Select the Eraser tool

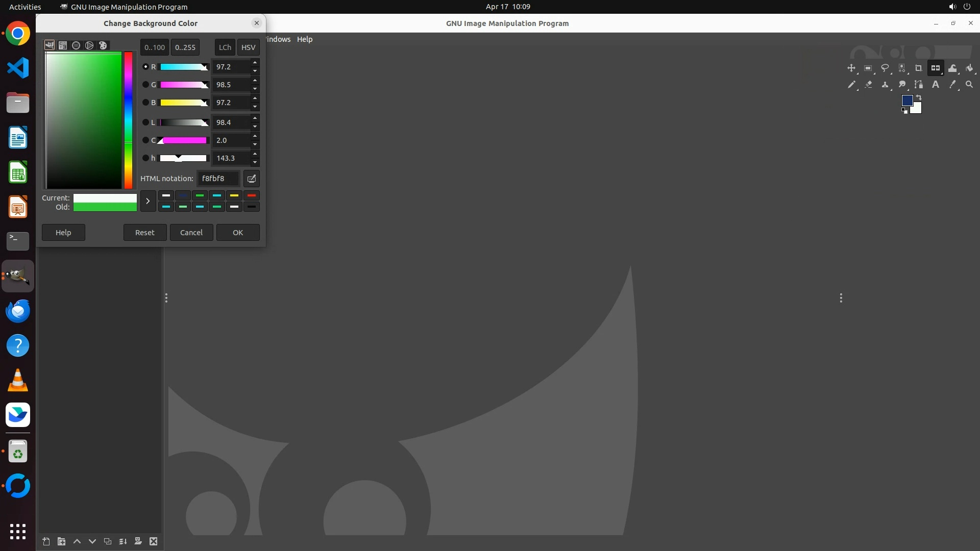(868, 85)
